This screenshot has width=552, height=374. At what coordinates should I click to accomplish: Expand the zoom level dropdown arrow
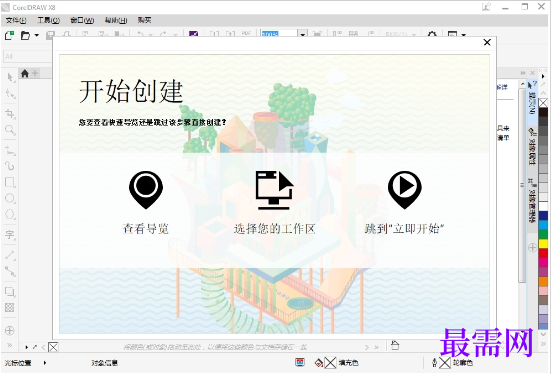tap(302, 34)
